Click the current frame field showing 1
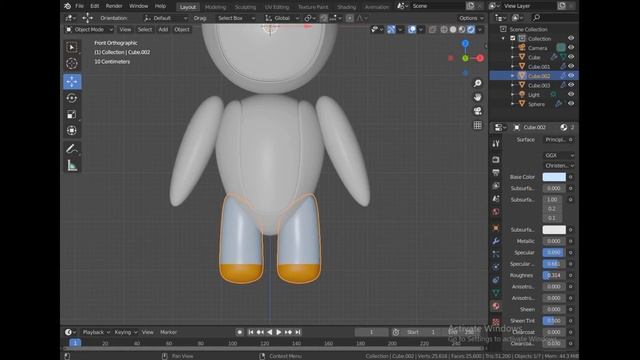 (x=371, y=332)
